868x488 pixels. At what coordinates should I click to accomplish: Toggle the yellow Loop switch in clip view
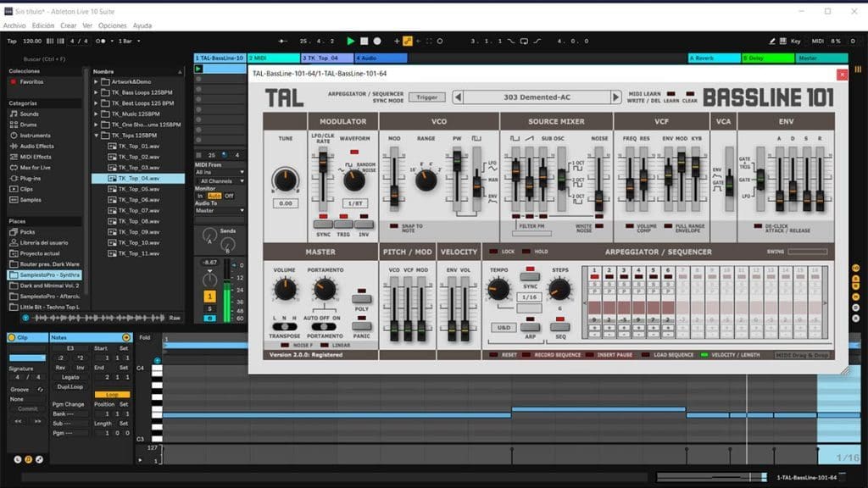click(112, 395)
